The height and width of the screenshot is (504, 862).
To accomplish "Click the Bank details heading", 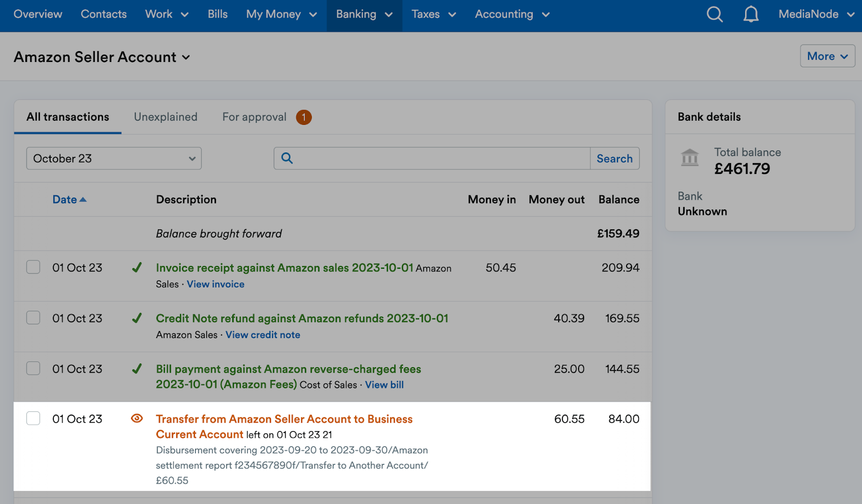I will point(709,117).
